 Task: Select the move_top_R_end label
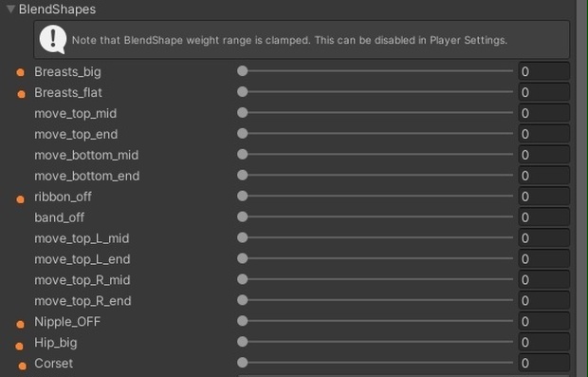pyautogui.click(x=83, y=301)
